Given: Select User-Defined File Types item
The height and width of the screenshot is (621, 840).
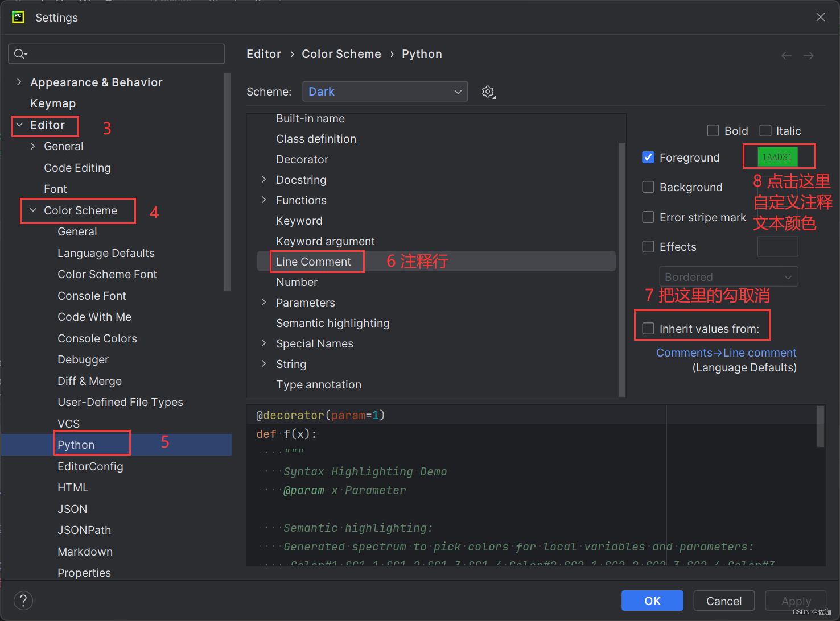Looking at the screenshot, I should coord(120,402).
